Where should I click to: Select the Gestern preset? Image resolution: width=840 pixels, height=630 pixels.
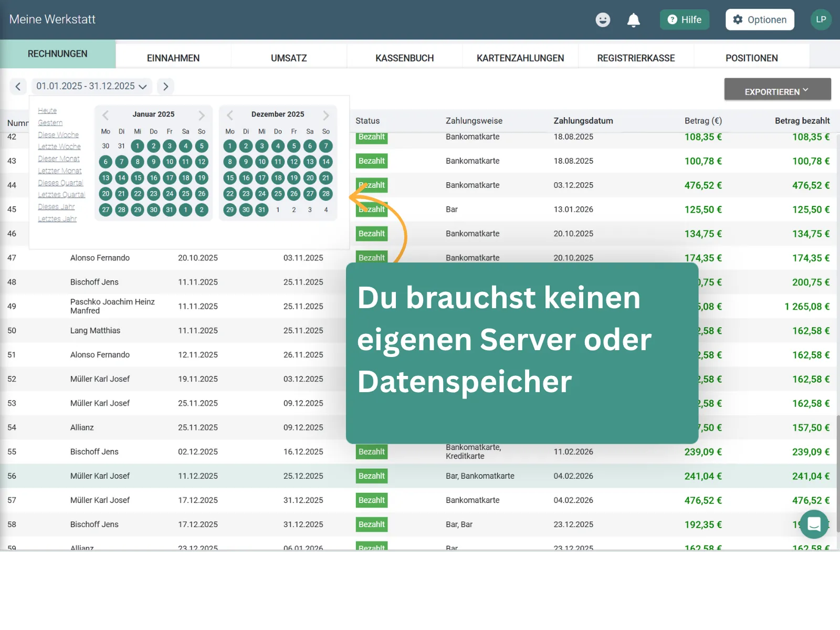tap(50, 122)
